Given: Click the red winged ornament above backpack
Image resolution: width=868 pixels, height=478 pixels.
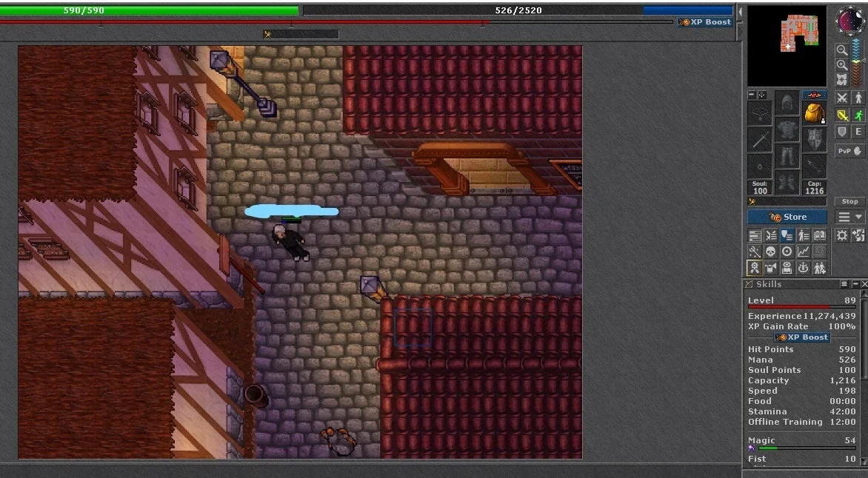Looking at the screenshot, I should (x=814, y=95).
